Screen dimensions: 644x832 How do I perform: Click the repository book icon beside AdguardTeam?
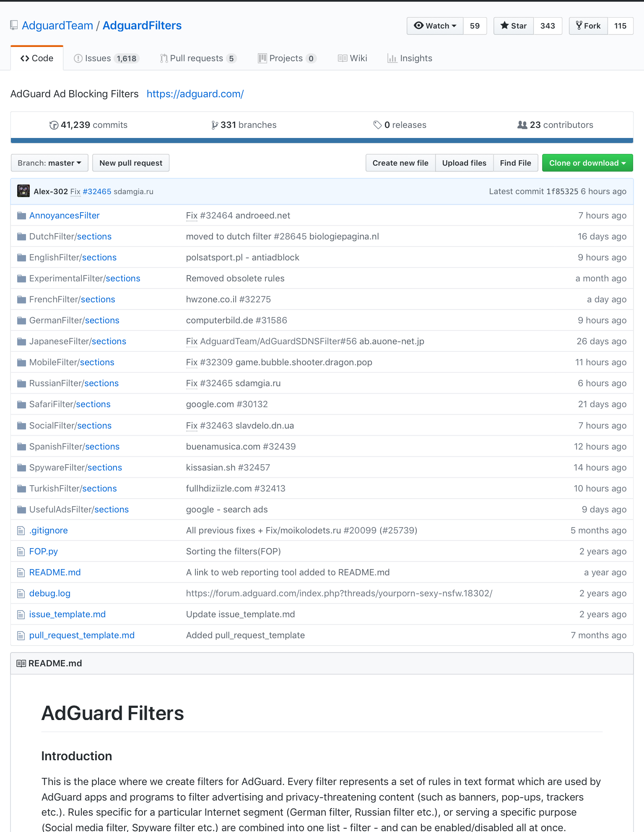click(x=14, y=26)
